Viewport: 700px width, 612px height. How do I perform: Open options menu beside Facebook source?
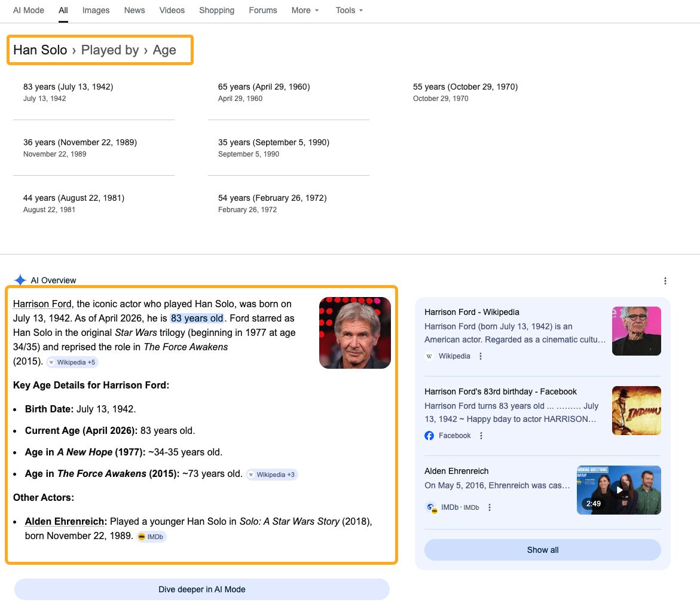pyautogui.click(x=481, y=436)
